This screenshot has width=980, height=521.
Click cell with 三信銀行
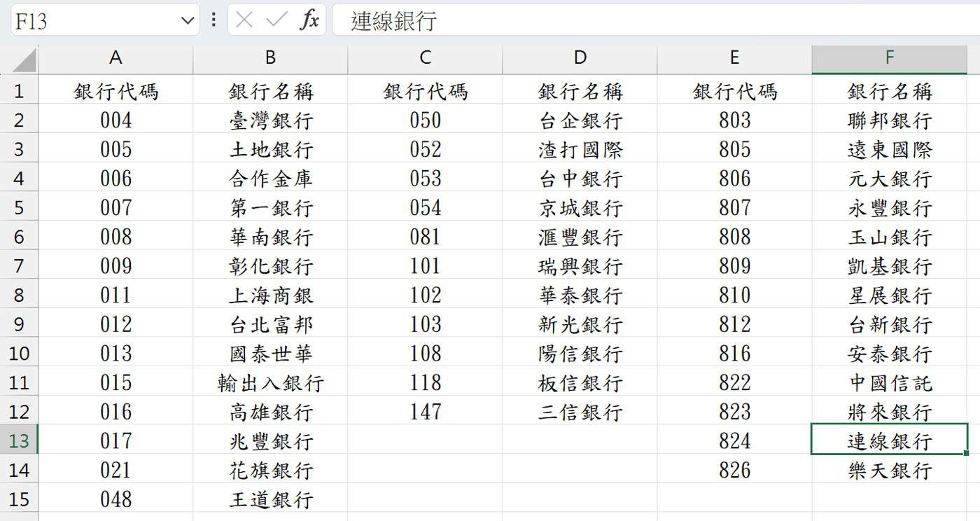(580, 412)
